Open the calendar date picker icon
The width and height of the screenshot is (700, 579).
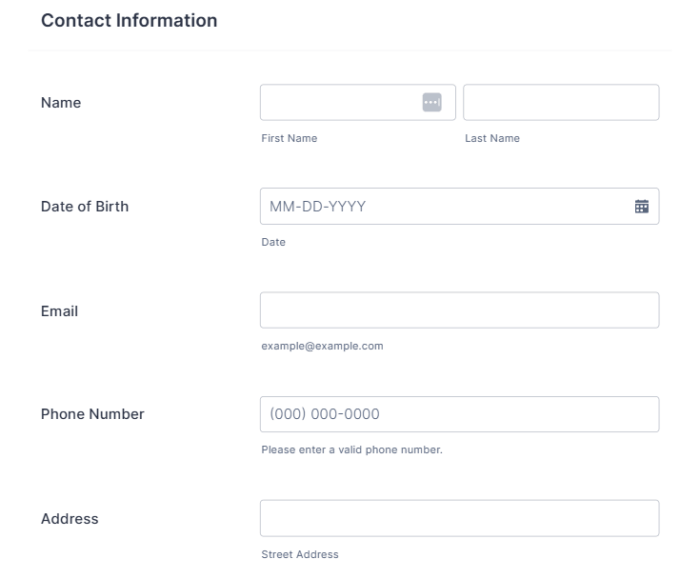coord(642,206)
